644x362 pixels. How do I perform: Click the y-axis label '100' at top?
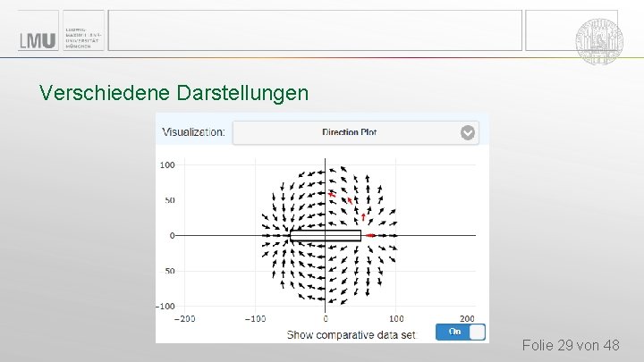tap(167, 165)
